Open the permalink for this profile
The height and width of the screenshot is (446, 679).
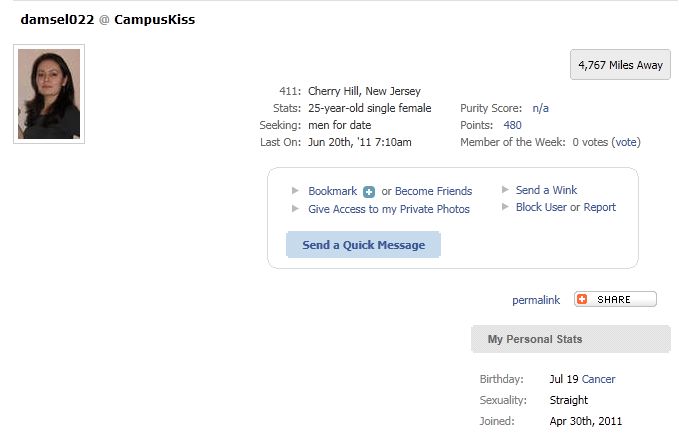[536, 300]
